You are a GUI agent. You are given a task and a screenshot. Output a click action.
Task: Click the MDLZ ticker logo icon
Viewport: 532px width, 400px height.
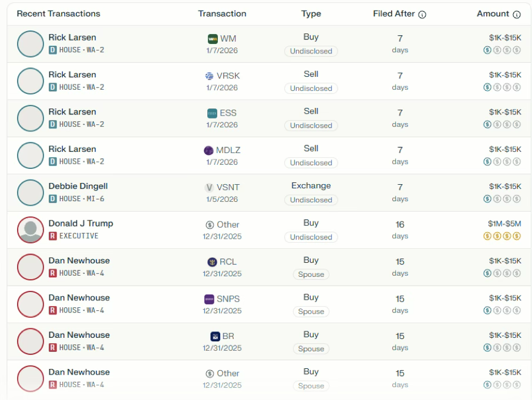(x=208, y=150)
